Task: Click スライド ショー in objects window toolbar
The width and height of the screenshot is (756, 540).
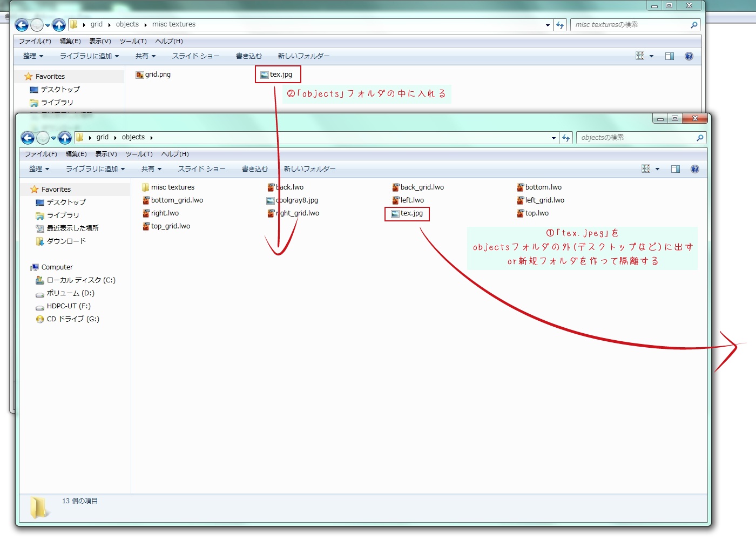Action: coord(202,169)
